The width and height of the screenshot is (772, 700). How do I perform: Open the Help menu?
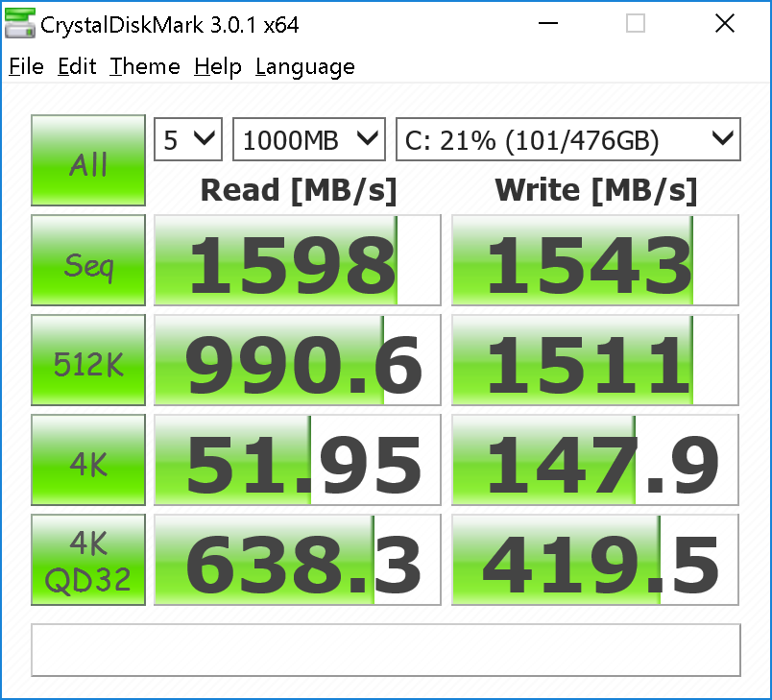(218, 66)
